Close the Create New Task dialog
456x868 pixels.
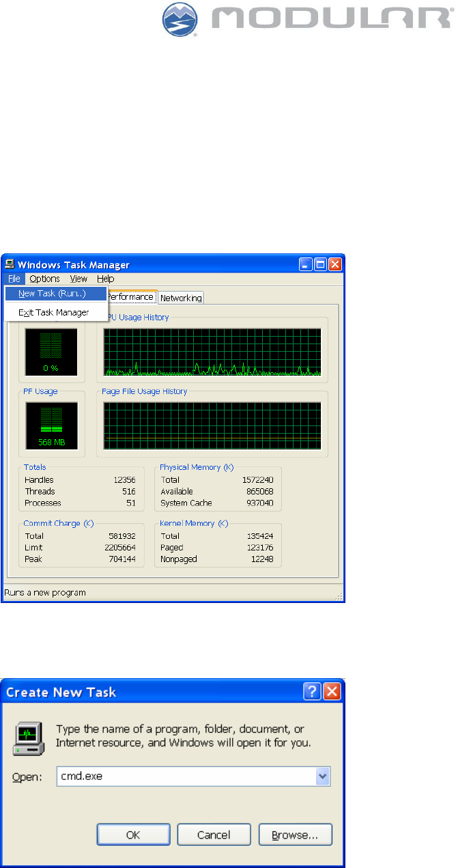coord(332,692)
